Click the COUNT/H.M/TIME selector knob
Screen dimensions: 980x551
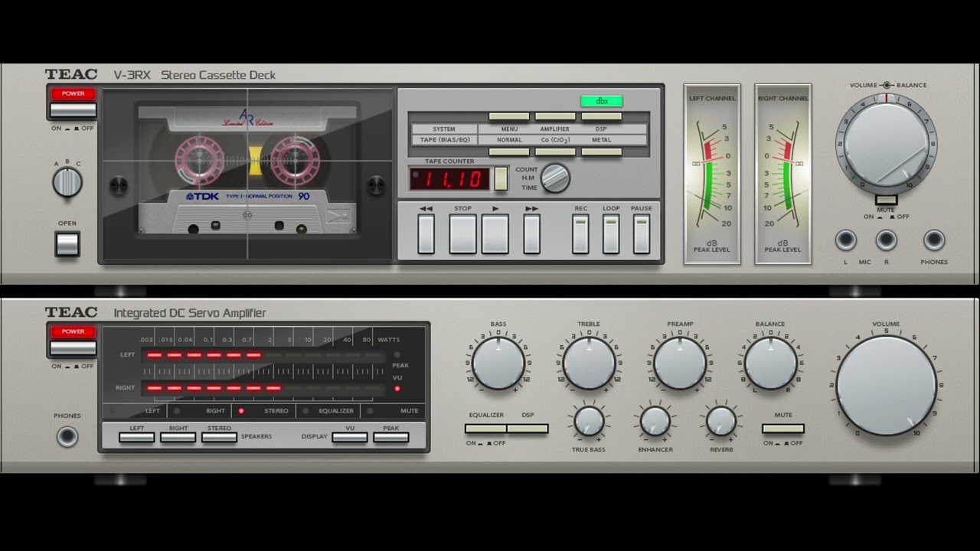pos(555,178)
